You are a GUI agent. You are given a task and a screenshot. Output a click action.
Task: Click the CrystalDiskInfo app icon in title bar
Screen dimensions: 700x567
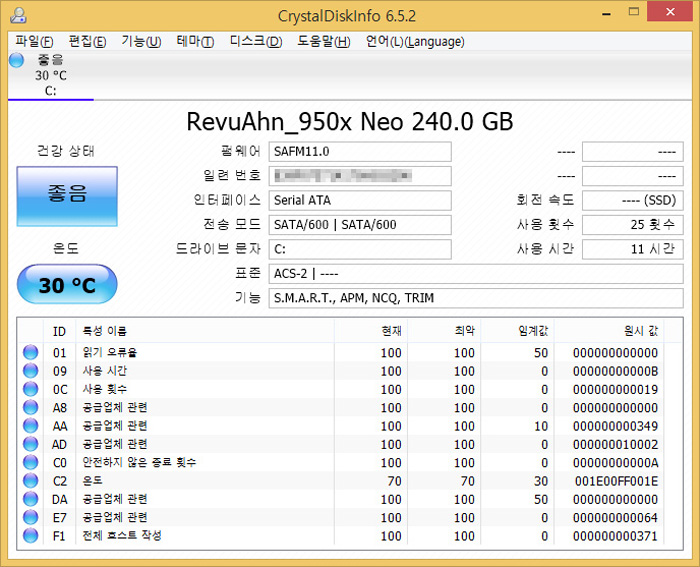(16, 15)
